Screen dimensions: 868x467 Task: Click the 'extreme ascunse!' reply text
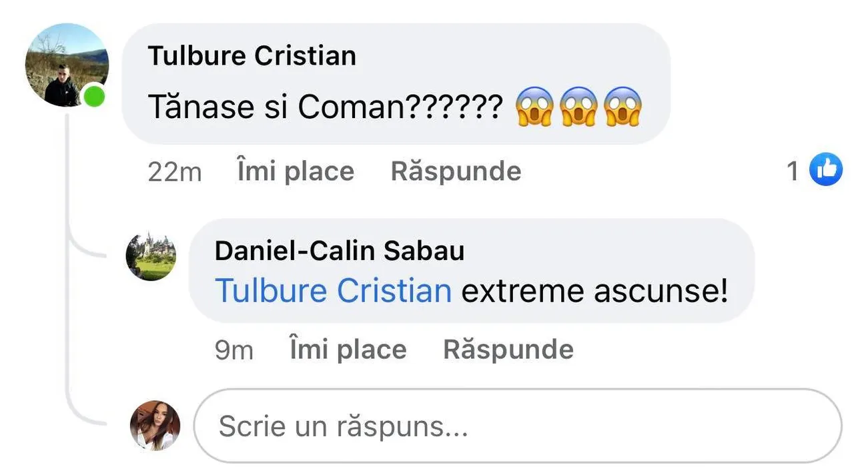[x=594, y=292]
